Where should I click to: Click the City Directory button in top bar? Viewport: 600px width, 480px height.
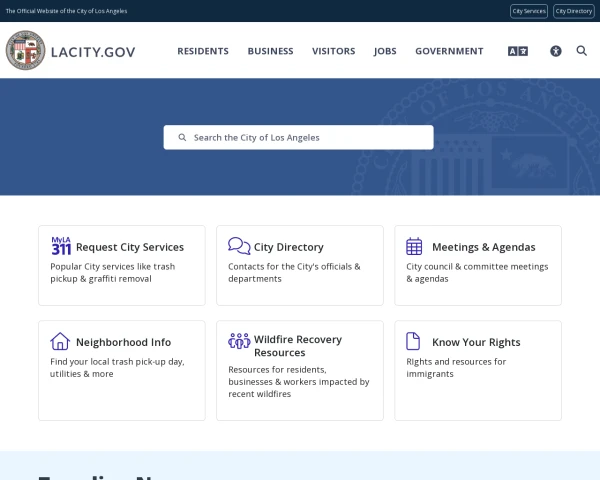(x=574, y=11)
